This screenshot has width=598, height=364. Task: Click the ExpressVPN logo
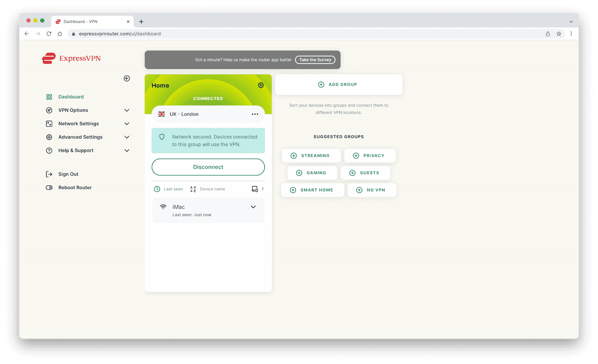pyautogui.click(x=71, y=58)
